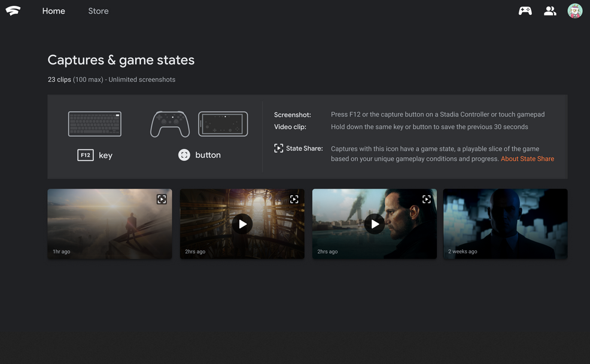Click State Share icon on 1hr ago capture

click(162, 199)
